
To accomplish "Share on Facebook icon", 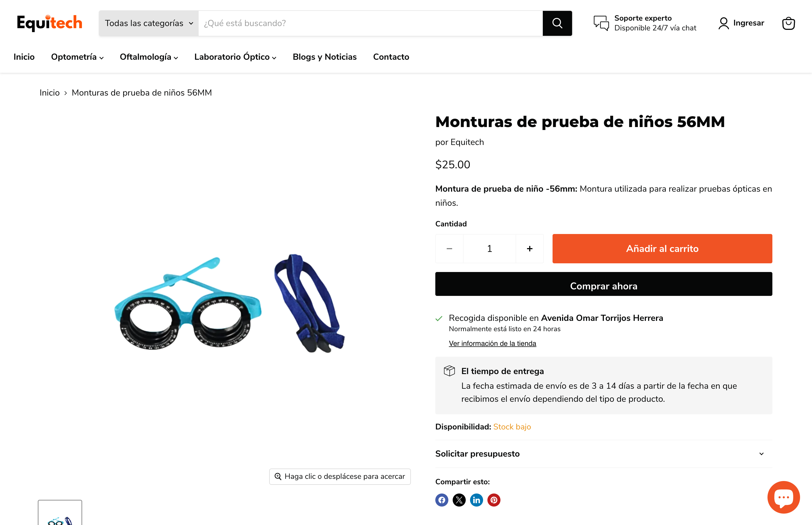I will [x=442, y=500].
